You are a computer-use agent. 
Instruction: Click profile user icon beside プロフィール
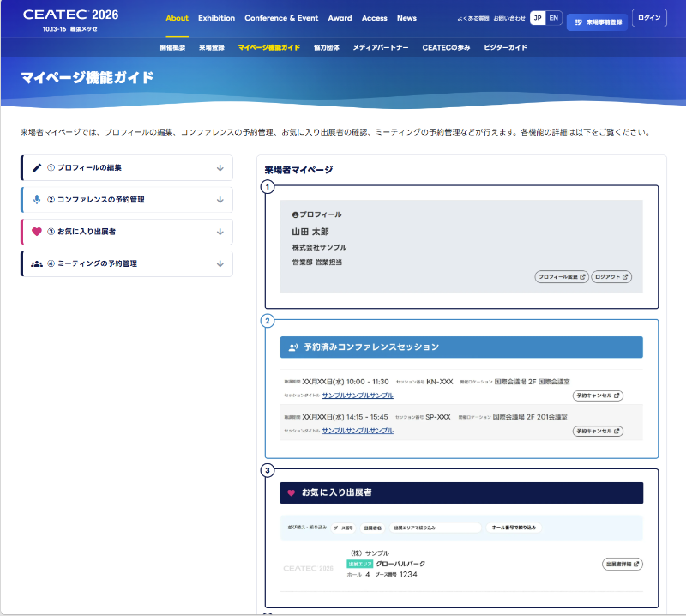click(295, 214)
